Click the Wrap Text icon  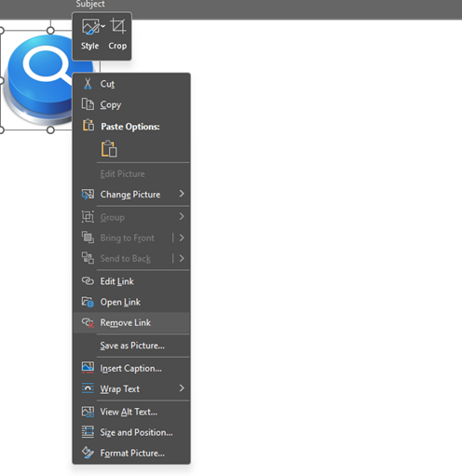point(88,388)
